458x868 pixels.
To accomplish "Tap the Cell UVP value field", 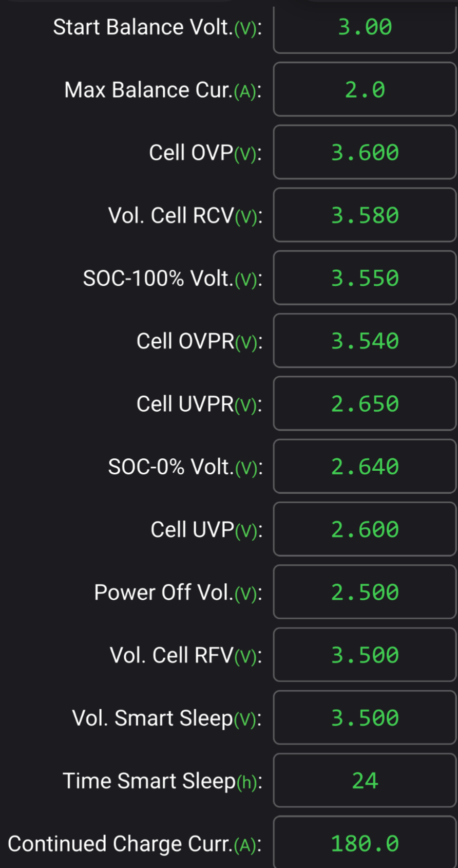I will pyautogui.click(x=365, y=529).
